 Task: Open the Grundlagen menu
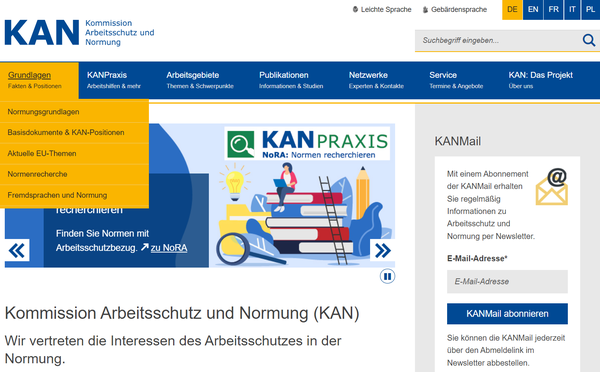39,80
